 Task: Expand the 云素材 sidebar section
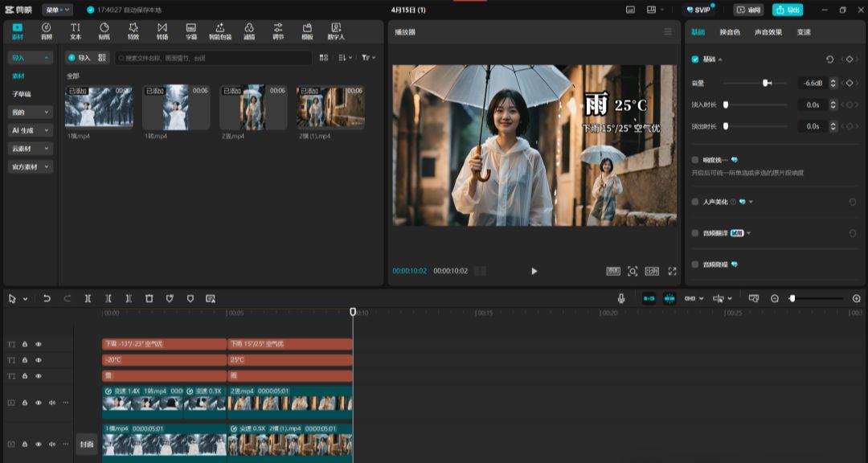tap(31, 149)
